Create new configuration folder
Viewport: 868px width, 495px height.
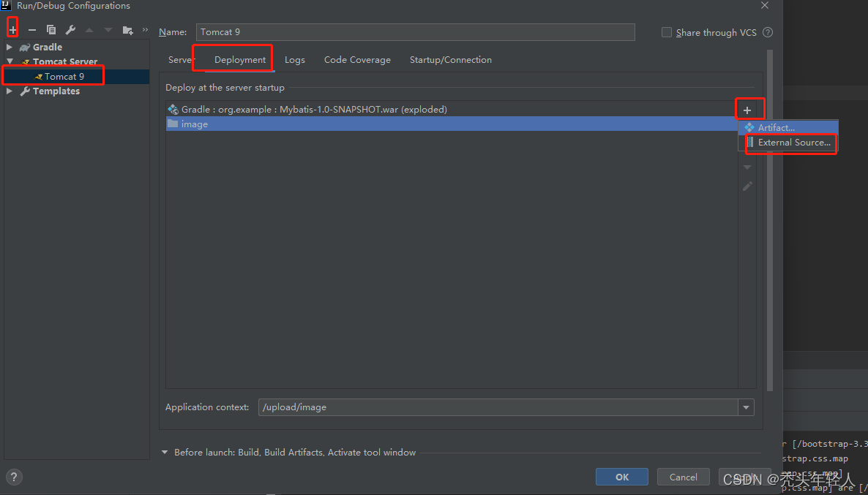(x=128, y=30)
